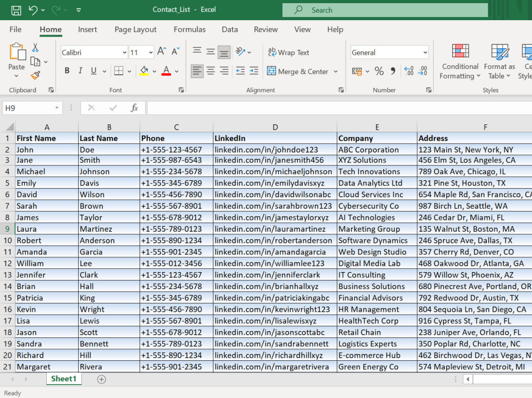Viewport: 532px width, 398px height.
Task: Click Wrap Text button
Action: (x=288, y=52)
